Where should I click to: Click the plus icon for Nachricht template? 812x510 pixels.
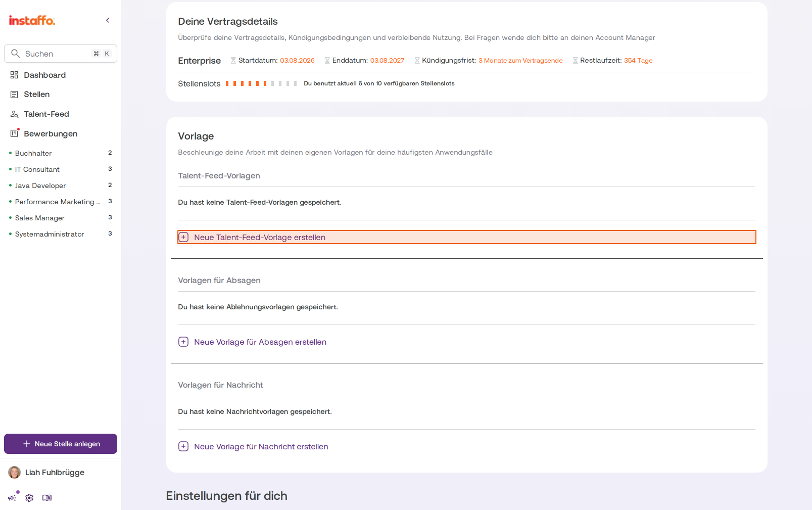click(x=183, y=446)
